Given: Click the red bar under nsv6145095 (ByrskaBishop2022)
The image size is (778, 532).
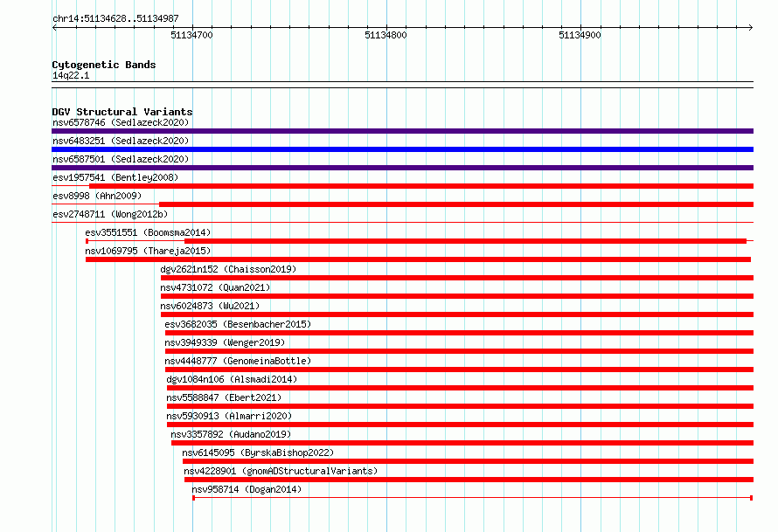Looking at the screenshot, I should (468, 461).
